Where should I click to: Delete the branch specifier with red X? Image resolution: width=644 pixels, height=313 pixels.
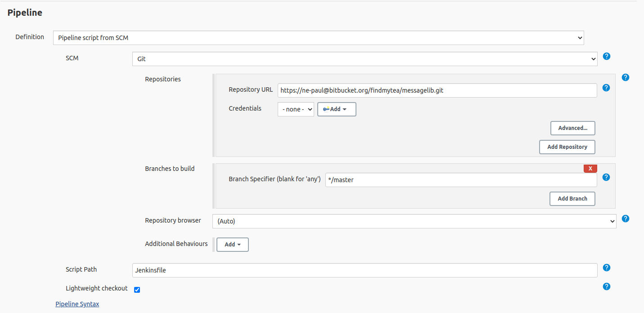[x=590, y=168]
